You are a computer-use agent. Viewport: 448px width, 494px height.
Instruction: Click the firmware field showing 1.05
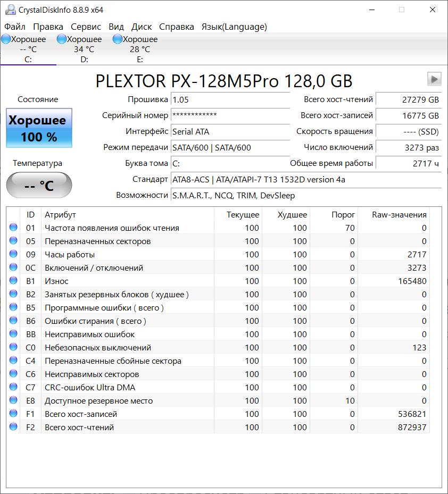230,100
